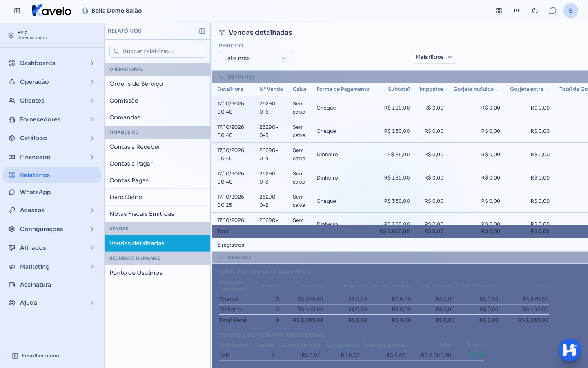588x368 pixels.
Task: Open Comissão report
Action: pyautogui.click(x=157, y=101)
